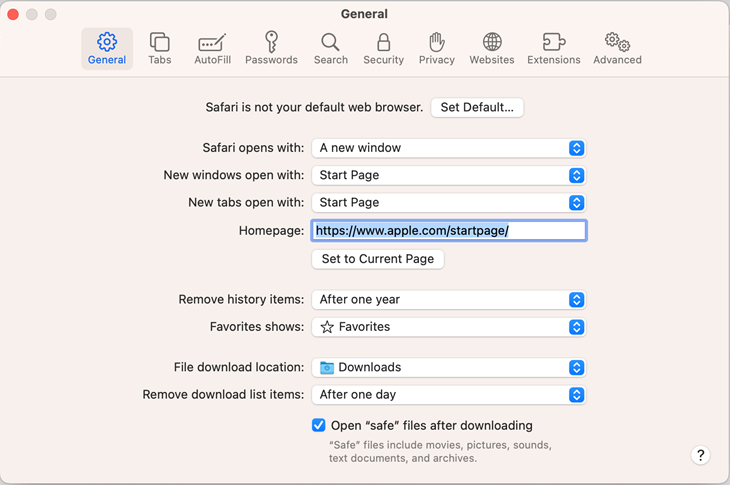Viewport: 730px width, 485px height.
Task: Click the 'Safari is not your default web browser.' text
Action: 314,108
